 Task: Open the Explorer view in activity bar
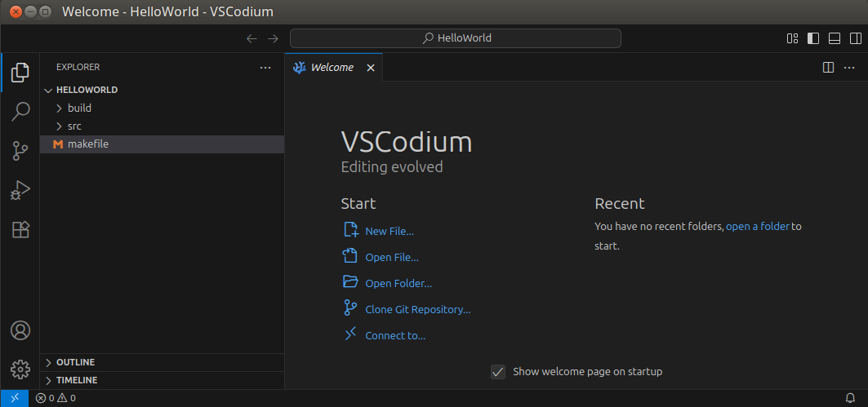20,73
